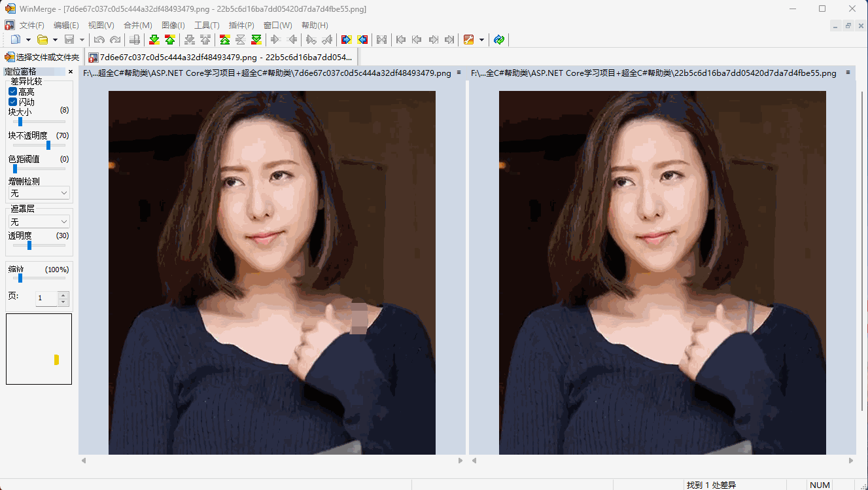Image resolution: width=868 pixels, height=490 pixels.
Task: Click the New document toolbar icon
Action: [15, 40]
